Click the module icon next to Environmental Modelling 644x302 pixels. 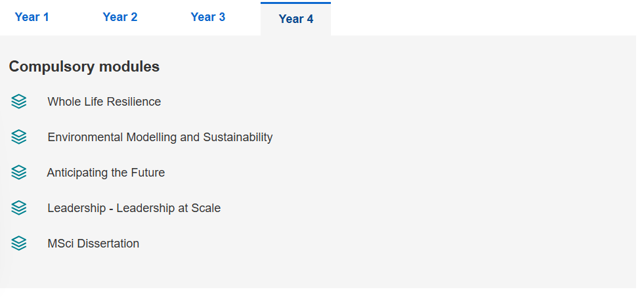[x=19, y=137]
